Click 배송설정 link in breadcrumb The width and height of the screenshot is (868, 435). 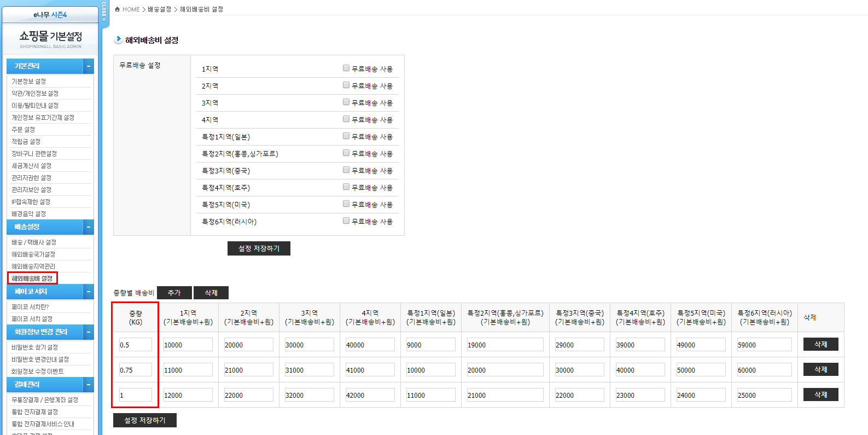[x=159, y=9]
